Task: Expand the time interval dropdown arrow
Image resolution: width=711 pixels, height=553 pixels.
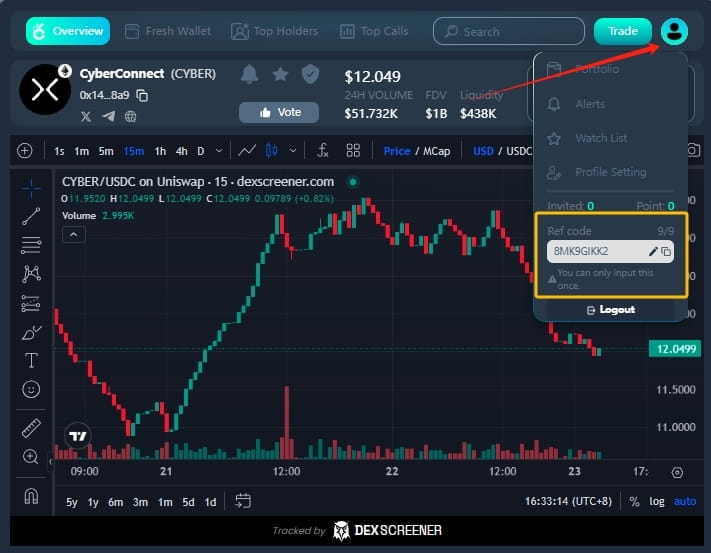Action: click(219, 150)
